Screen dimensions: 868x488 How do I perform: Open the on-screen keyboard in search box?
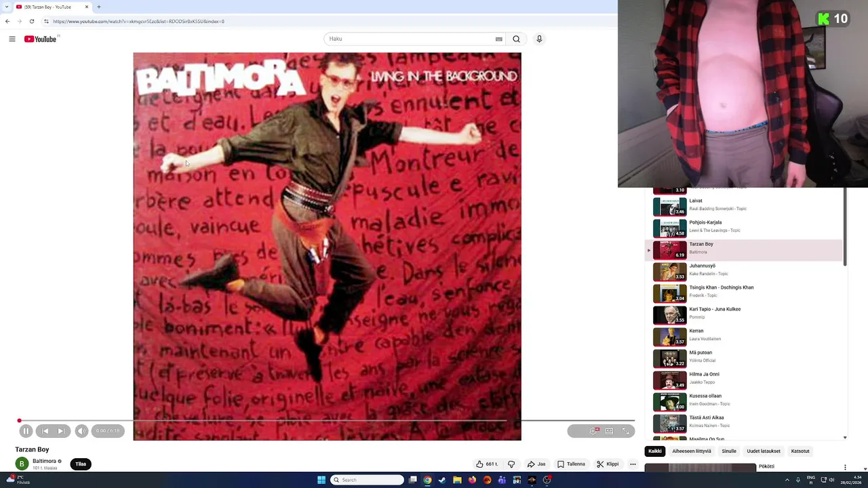[499, 39]
